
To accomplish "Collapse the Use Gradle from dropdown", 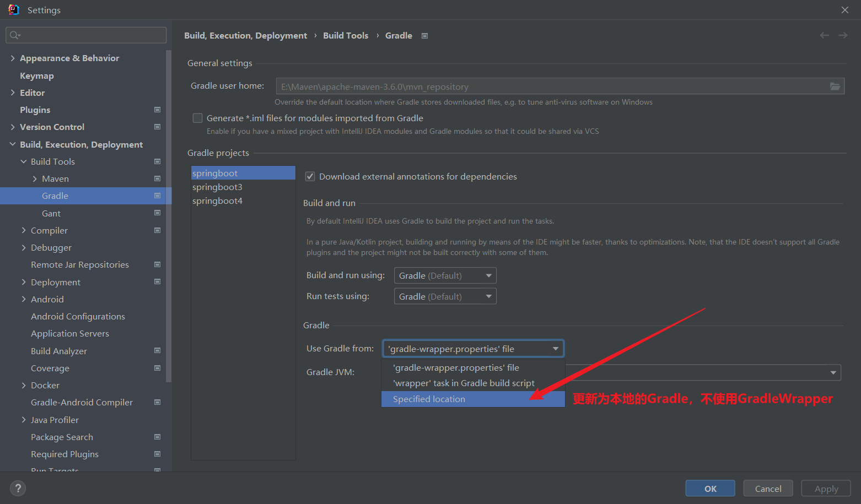I will (473, 349).
